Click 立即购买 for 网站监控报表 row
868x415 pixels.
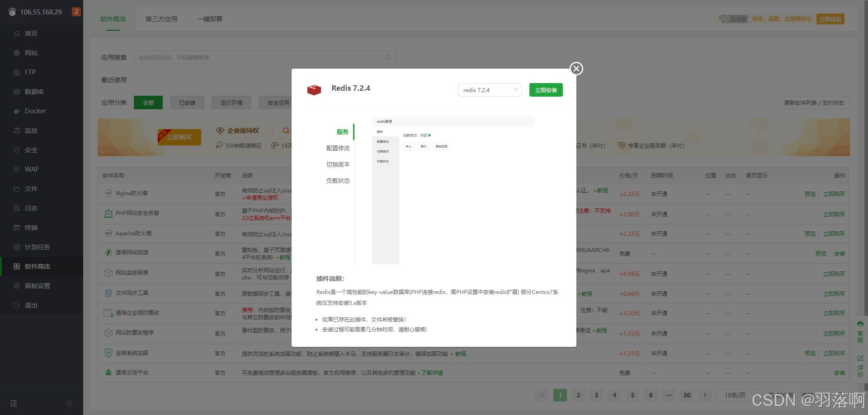834,274
